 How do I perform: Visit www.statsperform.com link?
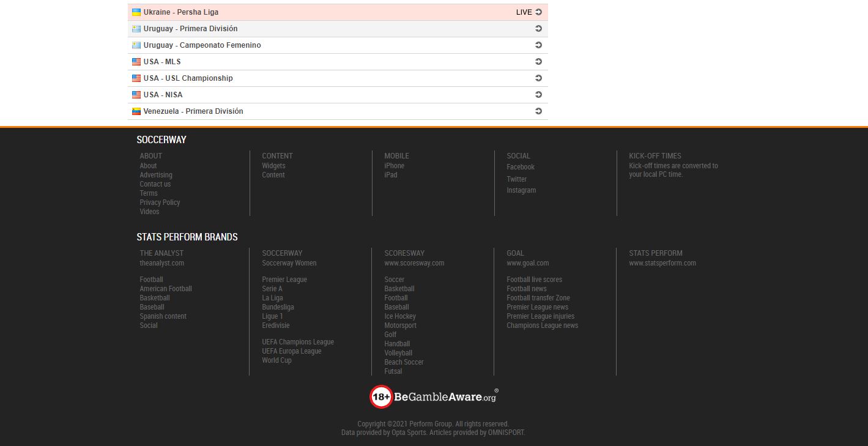[662, 263]
